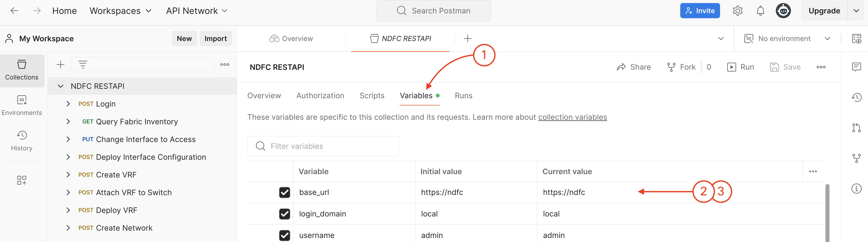Uncheck the username variable

click(x=284, y=235)
